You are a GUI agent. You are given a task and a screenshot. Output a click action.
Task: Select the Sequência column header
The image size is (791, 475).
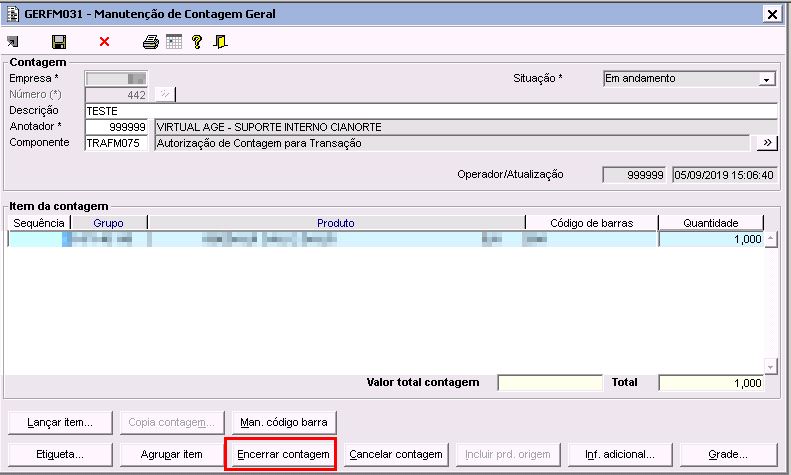[x=39, y=223]
